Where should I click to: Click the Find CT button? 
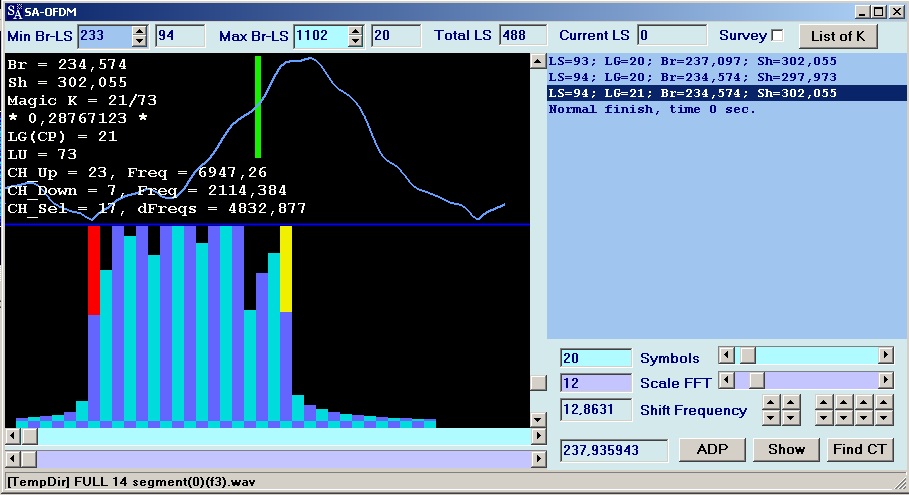pyautogui.click(x=859, y=450)
